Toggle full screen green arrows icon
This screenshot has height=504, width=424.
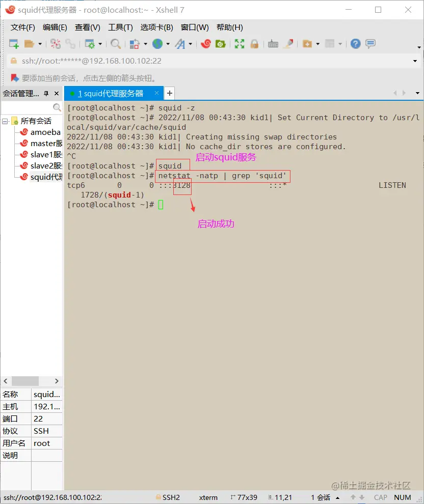click(x=240, y=44)
